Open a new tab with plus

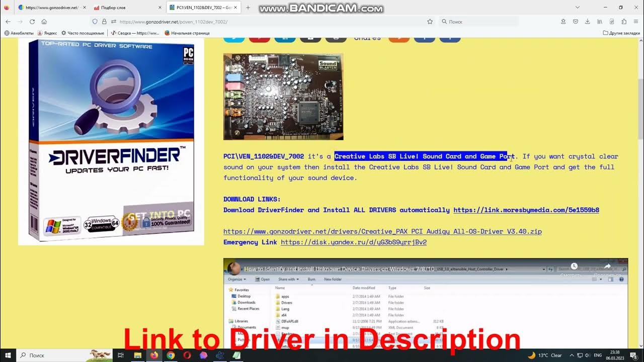coord(248,8)
